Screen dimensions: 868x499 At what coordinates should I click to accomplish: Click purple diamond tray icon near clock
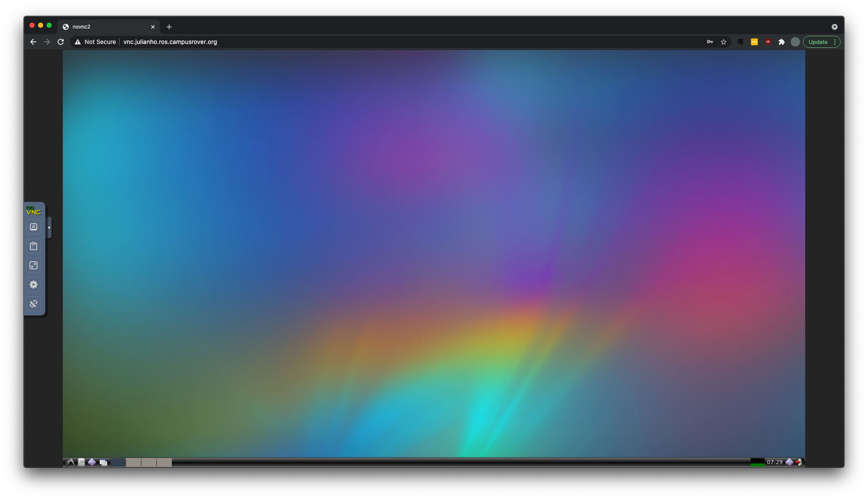(x=789, y=462)
